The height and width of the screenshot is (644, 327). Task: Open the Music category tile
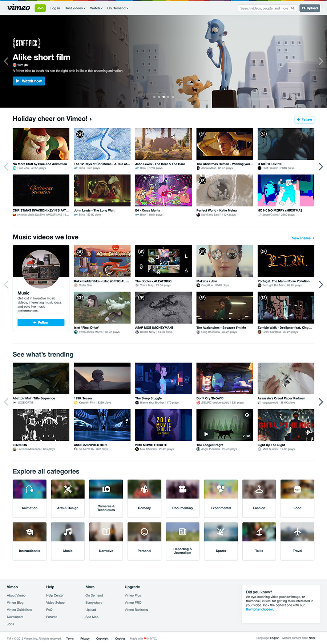pyautogui.click(x=68, y=541)
